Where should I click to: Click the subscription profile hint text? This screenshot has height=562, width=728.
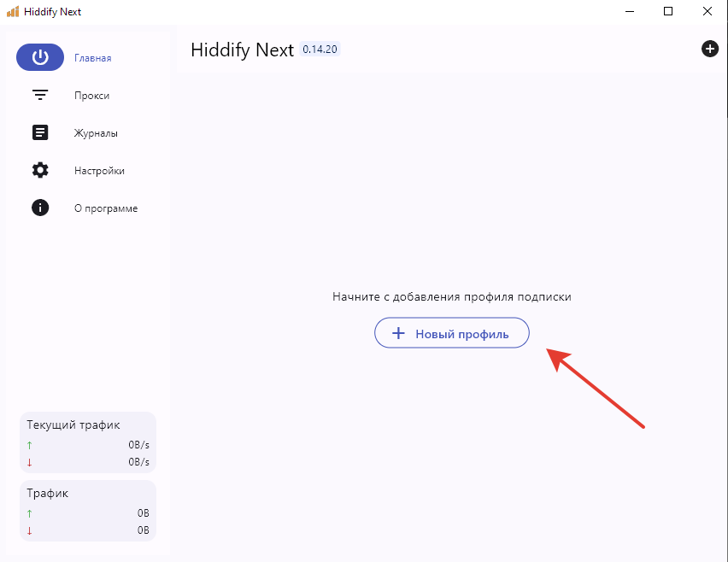[451, 297]
